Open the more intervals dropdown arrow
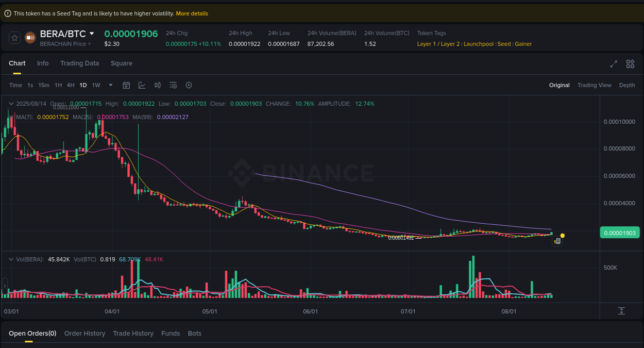Viewport: 644px width, 348px height. click(111, 85)
